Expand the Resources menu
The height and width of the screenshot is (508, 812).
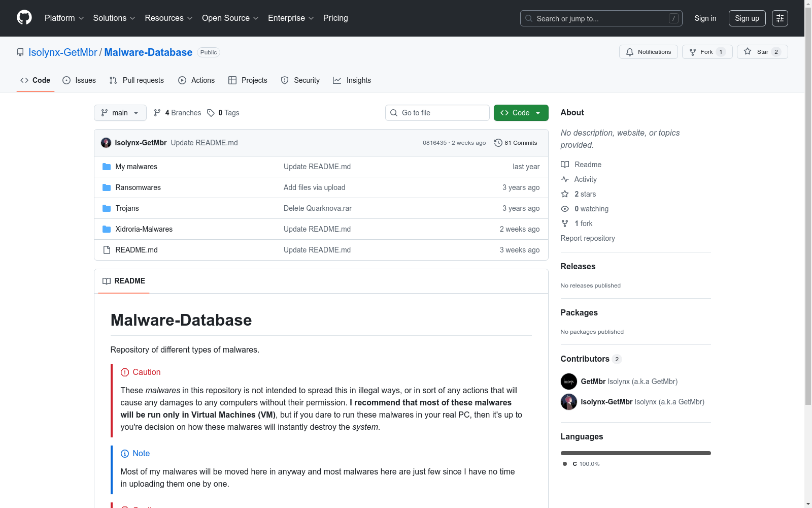coord(169,18)
